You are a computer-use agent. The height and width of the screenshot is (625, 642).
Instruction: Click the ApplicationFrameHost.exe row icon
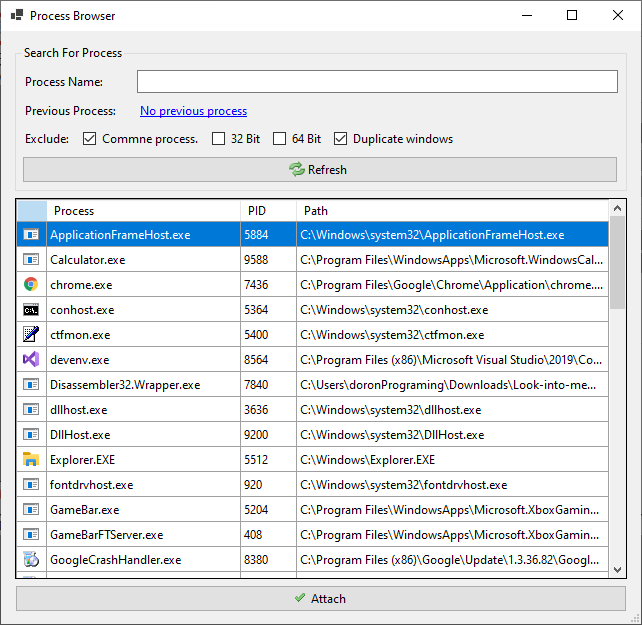(31, 235)
